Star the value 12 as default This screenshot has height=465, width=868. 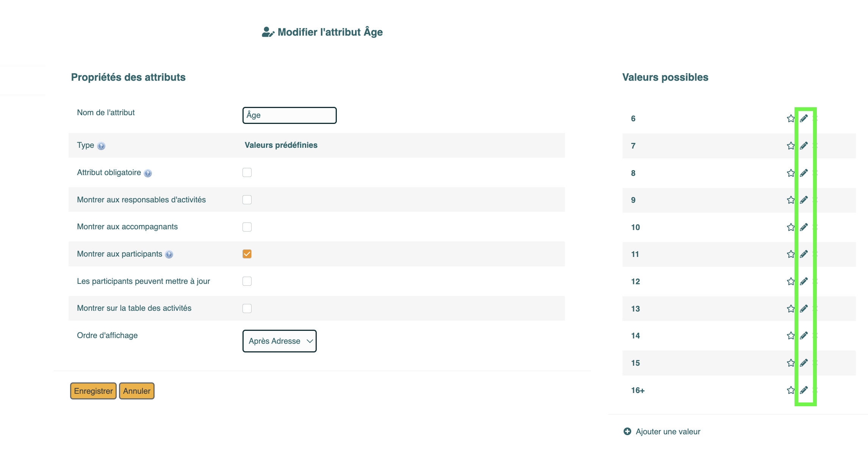(791, 282)
